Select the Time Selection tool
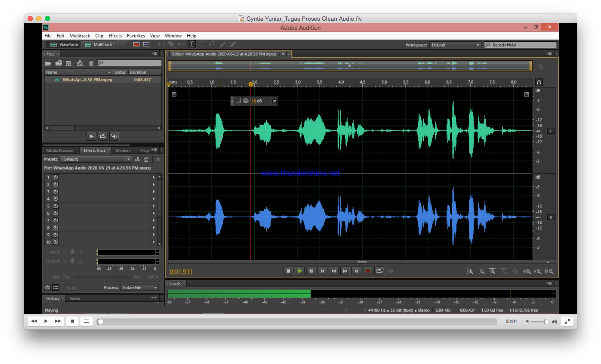 coord(192,44)
